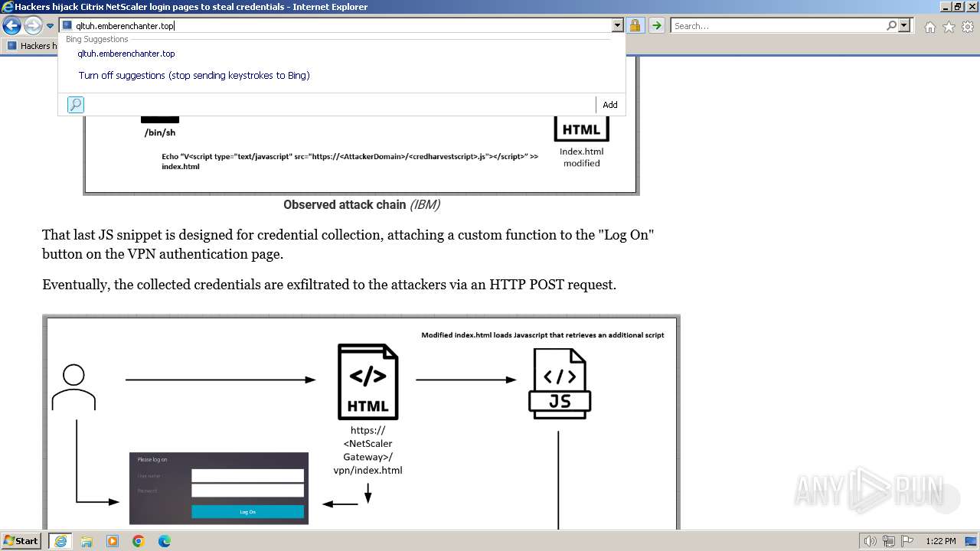Click the Action Center flag icon
Screen dimensions: 980x551
pyautogui.click(x=906, y=541)
